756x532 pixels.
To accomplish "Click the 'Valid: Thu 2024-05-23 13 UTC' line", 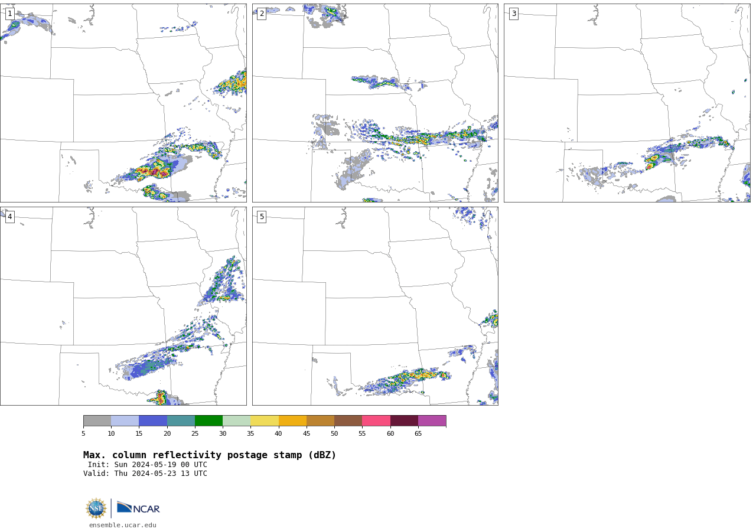I will pos(145,474).
